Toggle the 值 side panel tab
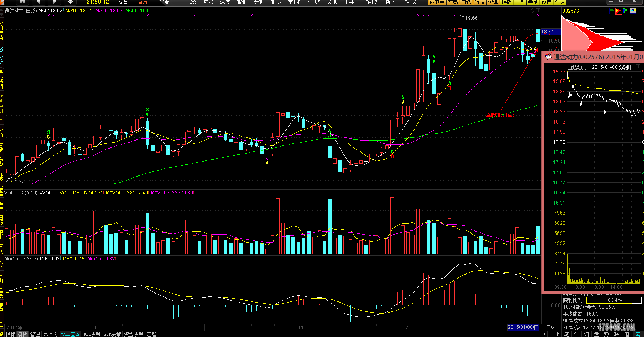The width and height of the screenshot is (644, 337). click(x=627, y=334)
